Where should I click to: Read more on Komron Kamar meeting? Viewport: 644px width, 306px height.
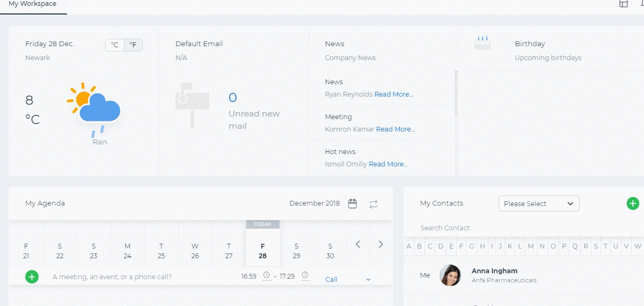click(x=396, y=129)
